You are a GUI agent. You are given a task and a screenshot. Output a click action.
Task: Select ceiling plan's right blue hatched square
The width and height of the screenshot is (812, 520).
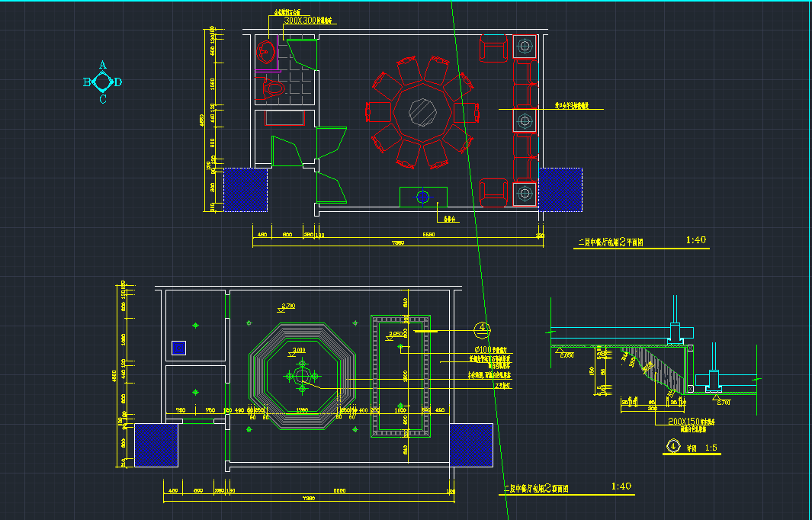click(471, 445)
